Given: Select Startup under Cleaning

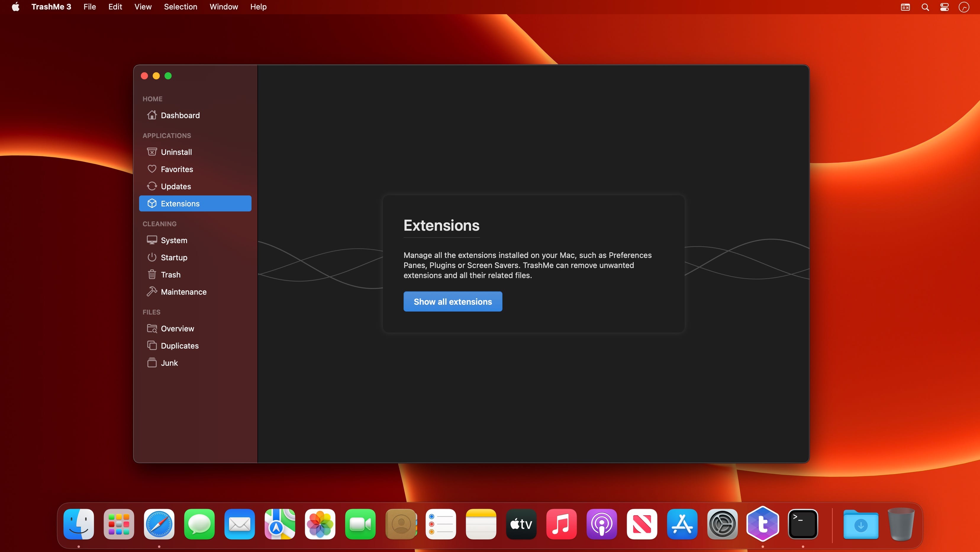Looking at the screenshot, I should pos(195,257).
